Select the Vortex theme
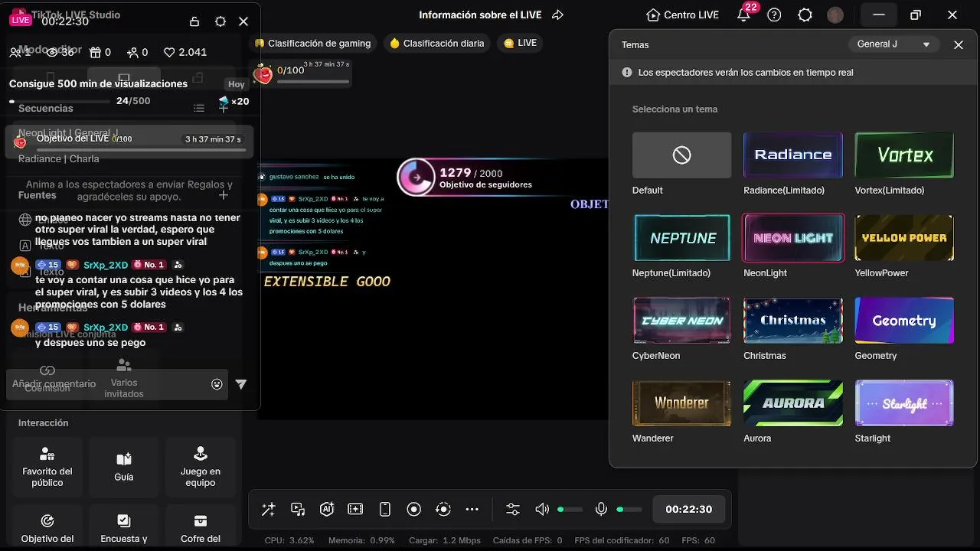The height and width of the screenshot is (551, 980). tap(904, 155)
